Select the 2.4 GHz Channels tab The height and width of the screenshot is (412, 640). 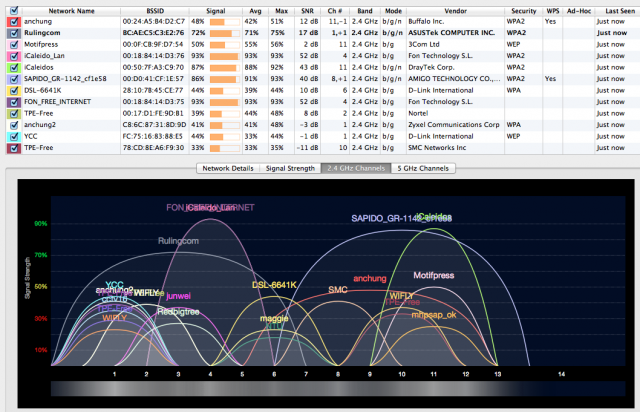click(356, 168)
